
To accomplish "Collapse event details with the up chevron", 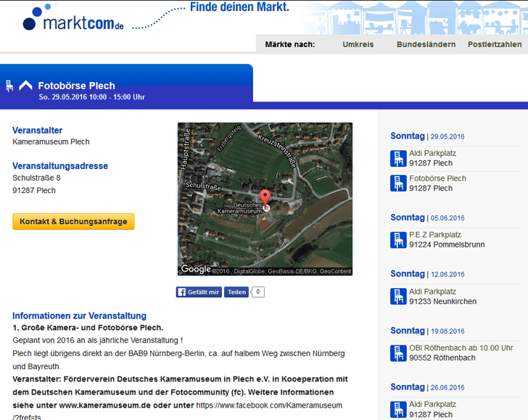I will coord(25,86).
